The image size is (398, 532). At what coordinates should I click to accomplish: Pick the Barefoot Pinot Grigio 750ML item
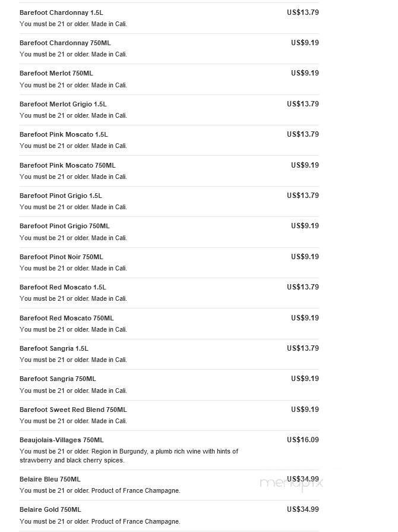coord(64,226)
